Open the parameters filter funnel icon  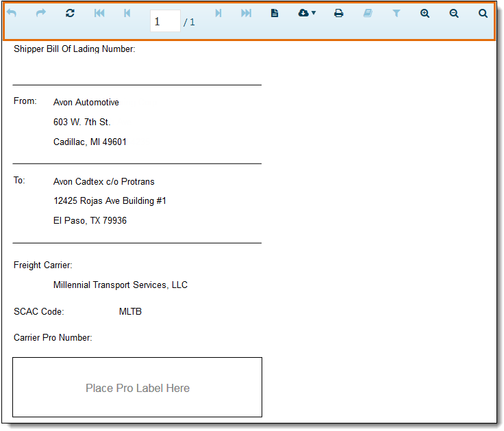point(396,13)
